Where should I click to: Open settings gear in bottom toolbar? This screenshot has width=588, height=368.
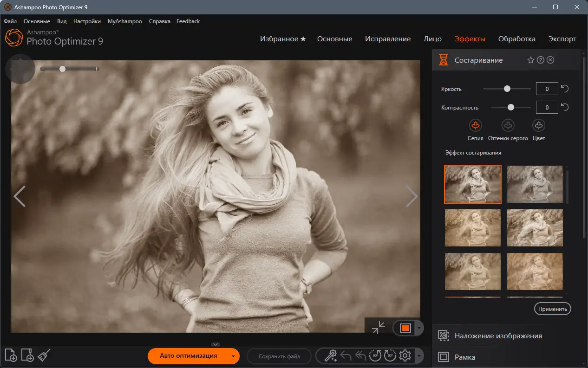(405, 356)
